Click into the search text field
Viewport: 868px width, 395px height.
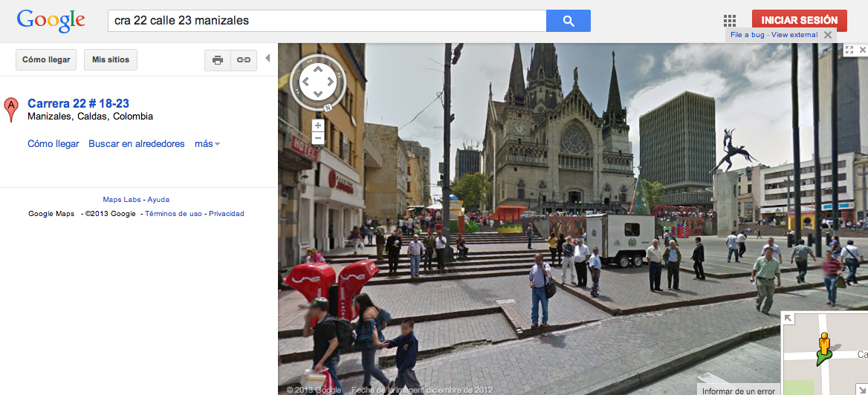coord(327,21)
